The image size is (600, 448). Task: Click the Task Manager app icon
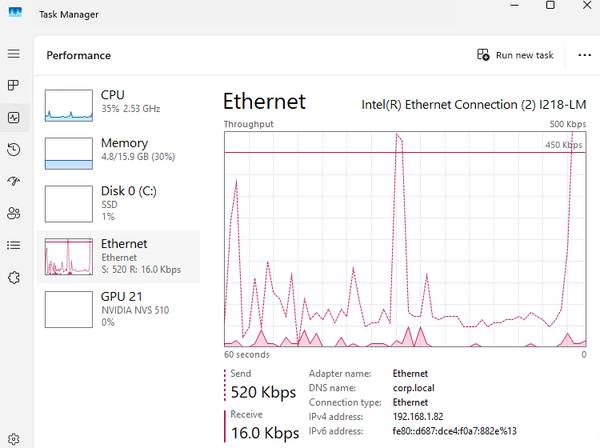(15, 12)
